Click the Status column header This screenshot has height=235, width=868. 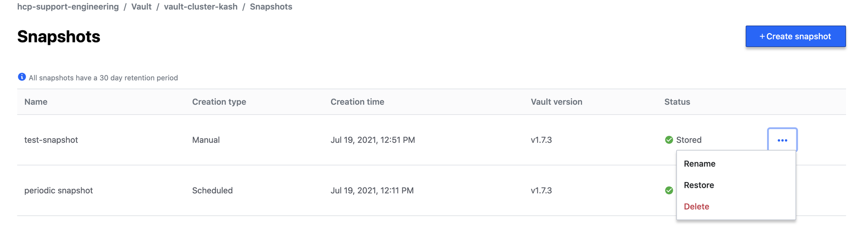pos(677,102)
